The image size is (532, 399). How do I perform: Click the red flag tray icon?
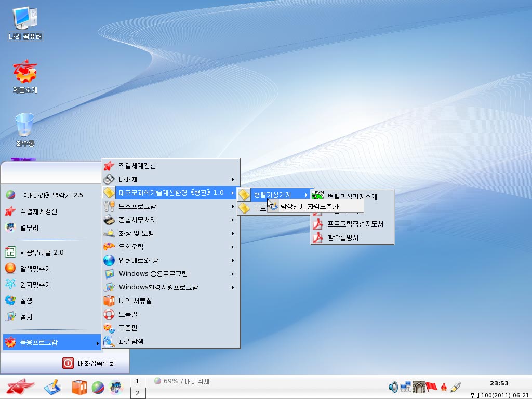click(432, 387)
